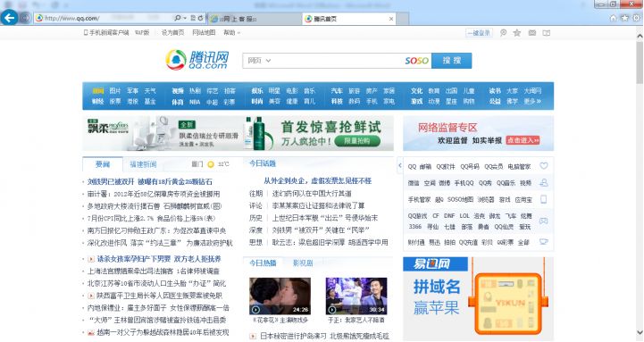Play video thumbnail with 30:34 duration

click(356, 296)
